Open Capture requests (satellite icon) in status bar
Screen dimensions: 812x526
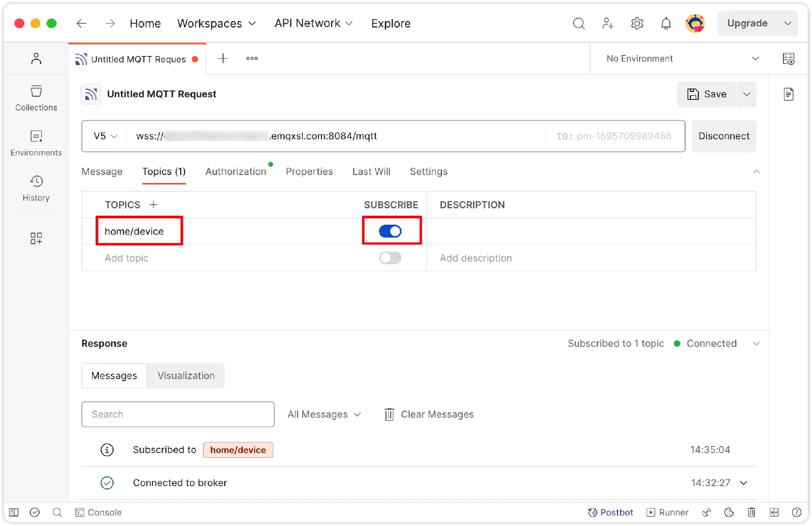(x=707, y=512)
